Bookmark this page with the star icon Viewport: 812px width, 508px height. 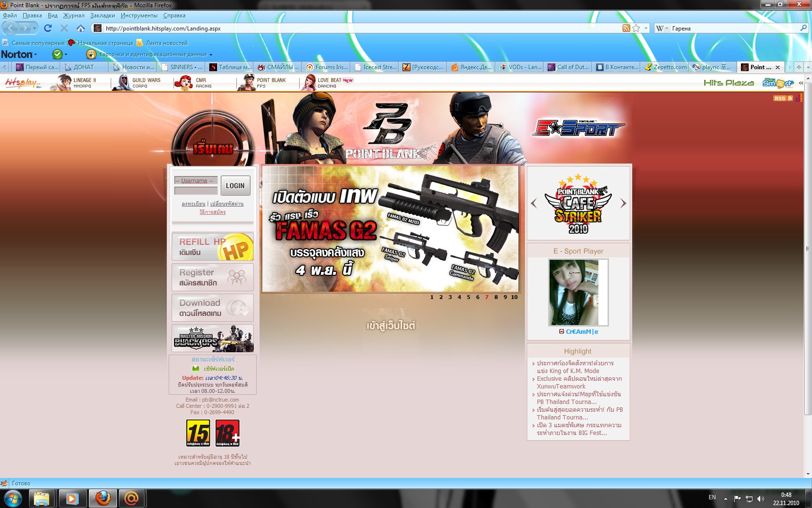[636, 28]
